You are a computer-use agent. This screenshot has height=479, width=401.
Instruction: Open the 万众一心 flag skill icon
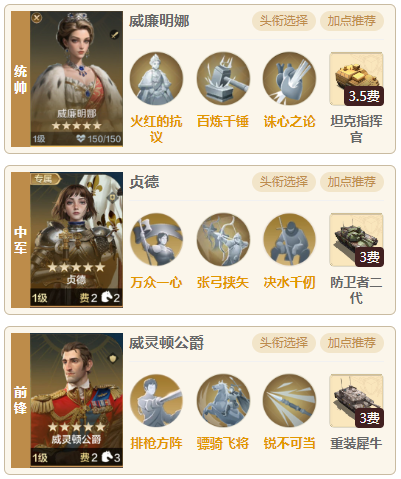tap(156, 240)
